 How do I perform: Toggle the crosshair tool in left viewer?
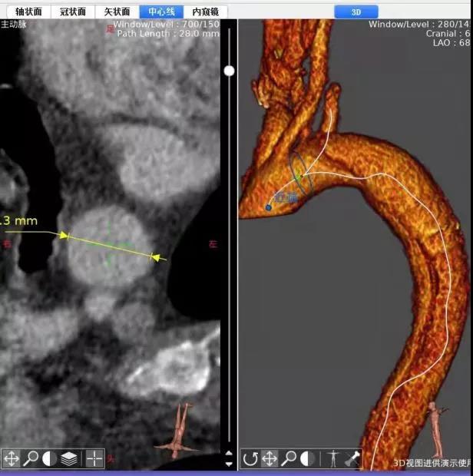[x=94, y=459]
